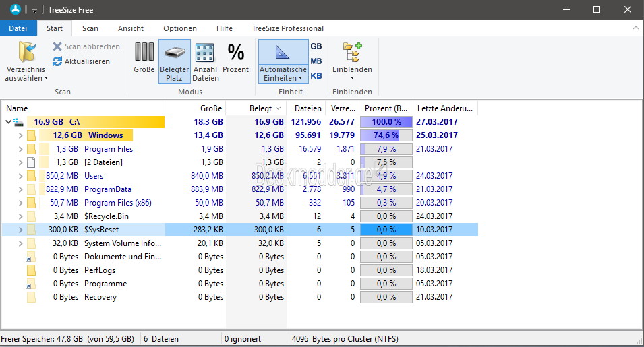Sort by the Verze... column header
Screen dimensions: 644x347
click(343, 108)
